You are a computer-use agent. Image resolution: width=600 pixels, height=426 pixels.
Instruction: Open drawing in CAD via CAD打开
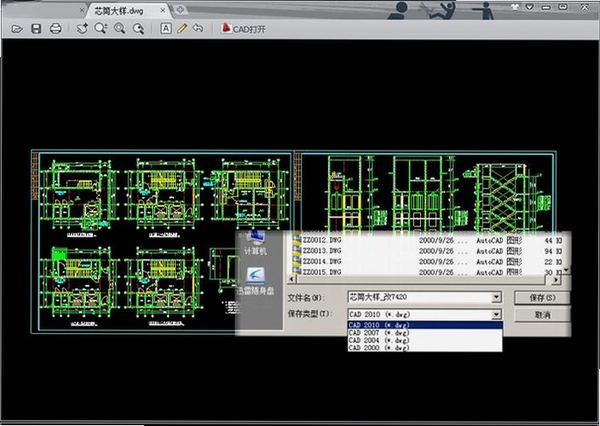243,28
